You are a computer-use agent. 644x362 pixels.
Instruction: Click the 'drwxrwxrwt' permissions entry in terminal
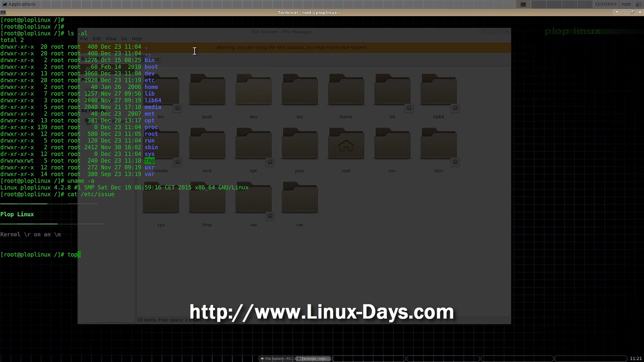[17, 161]
